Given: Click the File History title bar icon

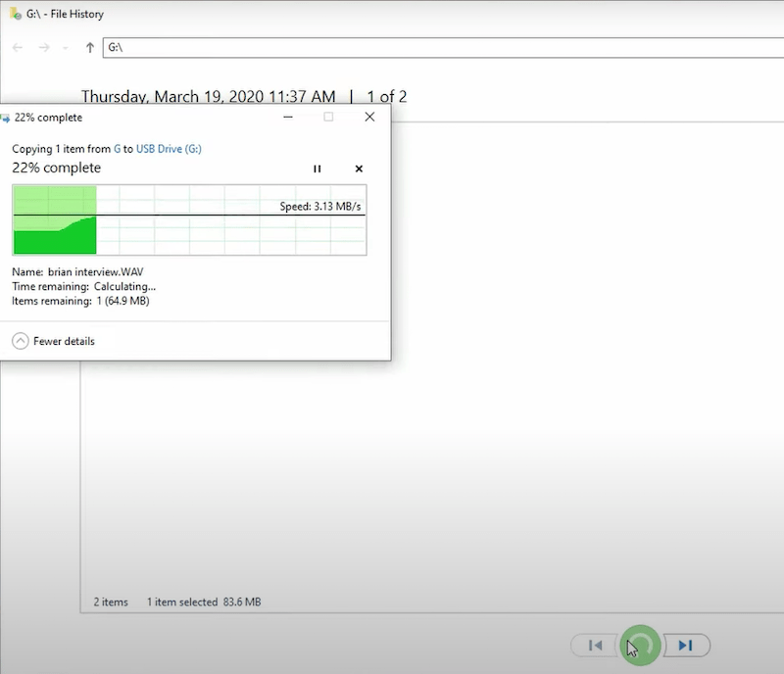Looking at the screenshot, I should coord(16,14).
